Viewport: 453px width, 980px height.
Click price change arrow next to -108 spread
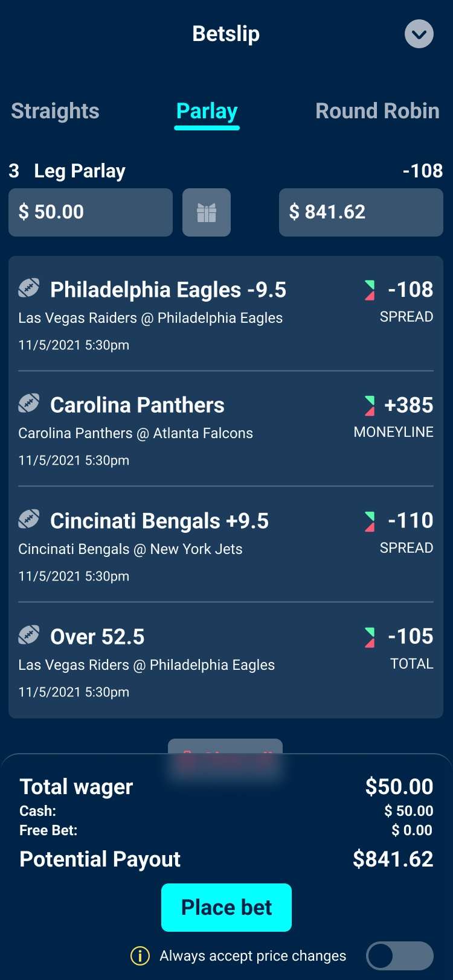pos(370,290)
